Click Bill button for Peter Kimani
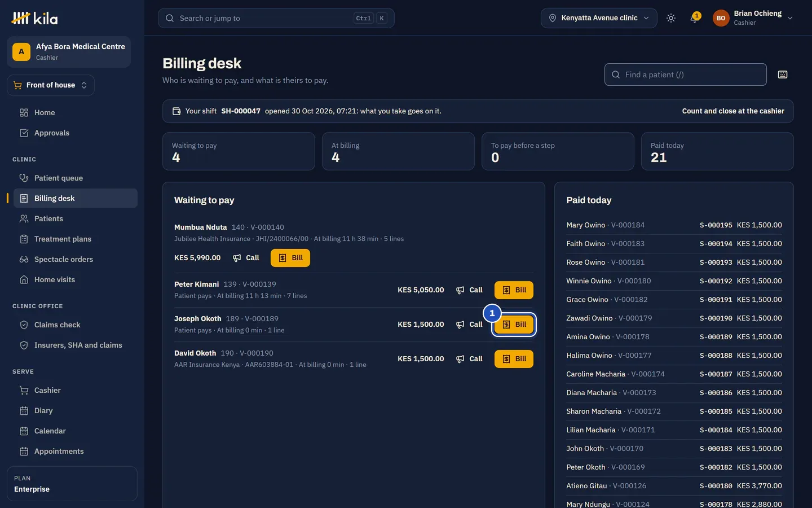This screenshot has height=508, width=812. pyautogui.click(x=514, y=290)
